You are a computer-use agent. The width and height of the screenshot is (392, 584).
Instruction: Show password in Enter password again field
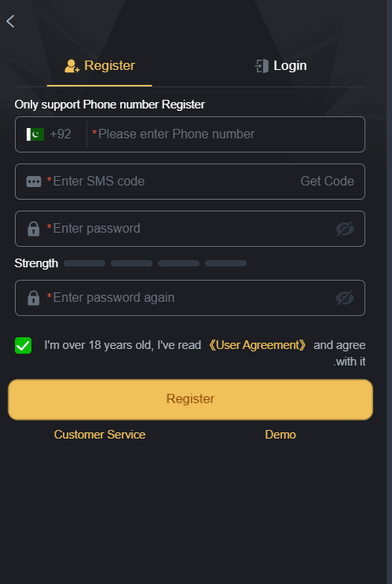[345, 298]
